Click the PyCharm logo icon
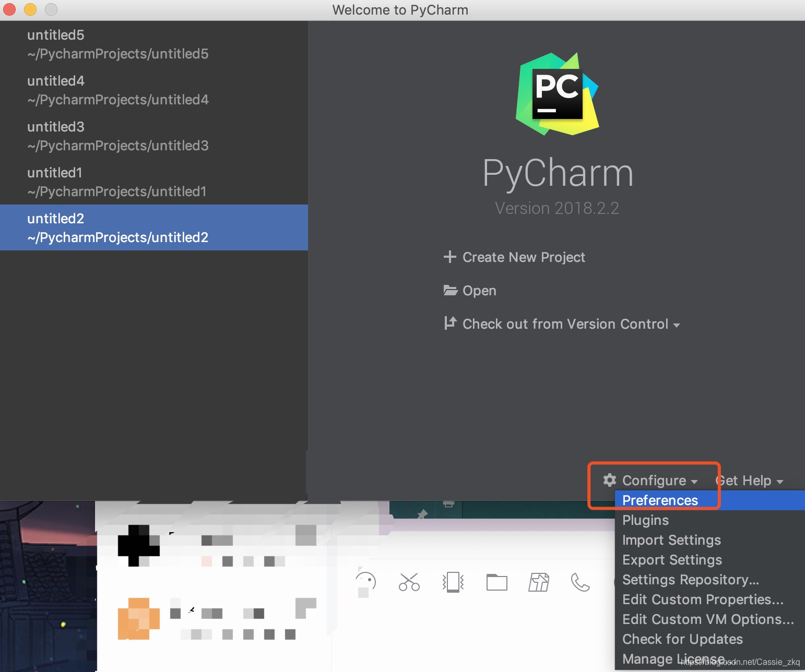This screenshot has width=805, height=672. point(557,94)
